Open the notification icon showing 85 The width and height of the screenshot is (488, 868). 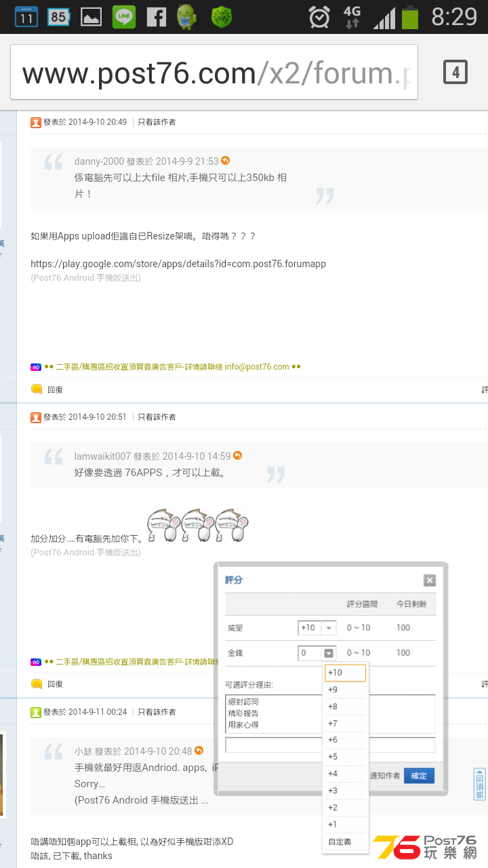58,16
